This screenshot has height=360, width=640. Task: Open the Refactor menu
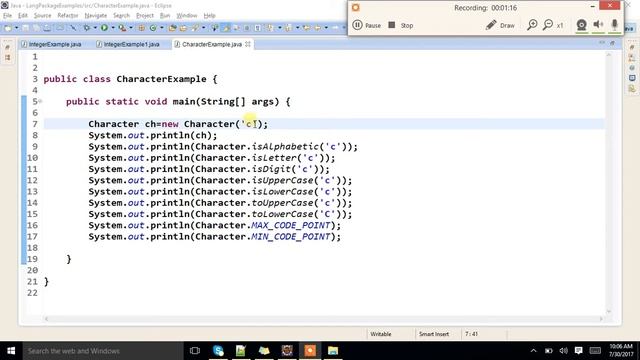point(68,16)
